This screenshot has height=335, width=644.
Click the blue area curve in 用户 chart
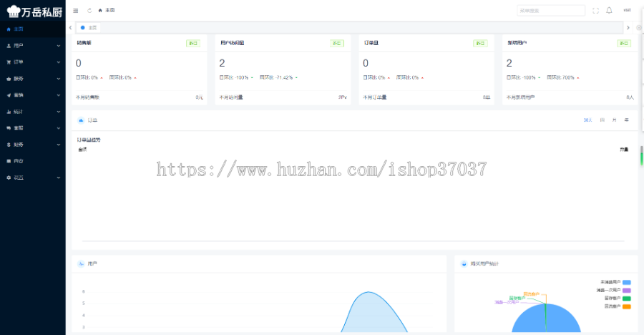click(x=371, y=314)
